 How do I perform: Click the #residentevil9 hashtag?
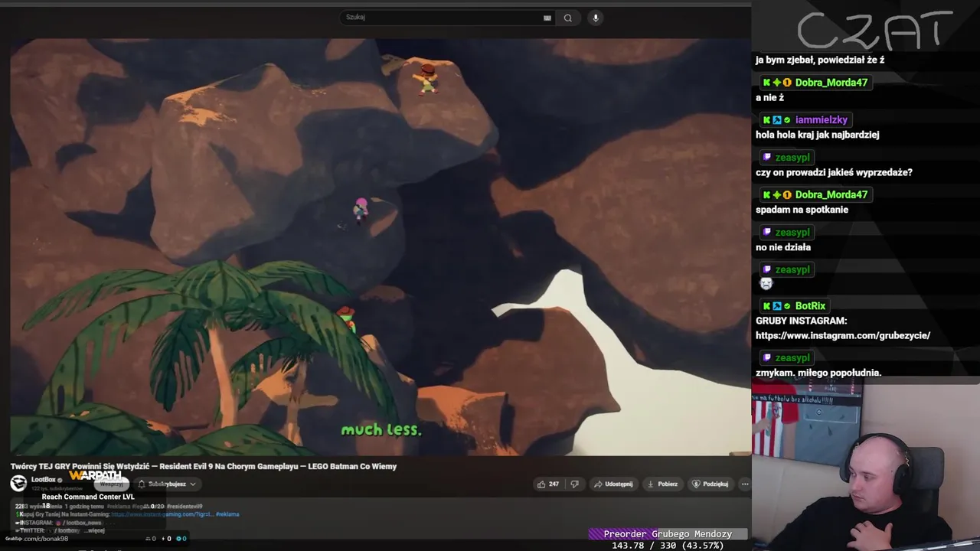click(x=185, y=507)
